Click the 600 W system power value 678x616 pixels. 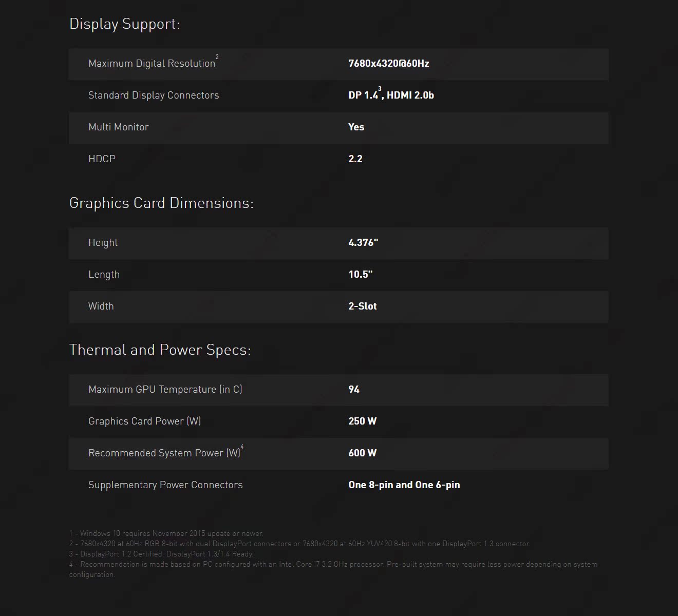pyautogui.click(x=362, y=453)
